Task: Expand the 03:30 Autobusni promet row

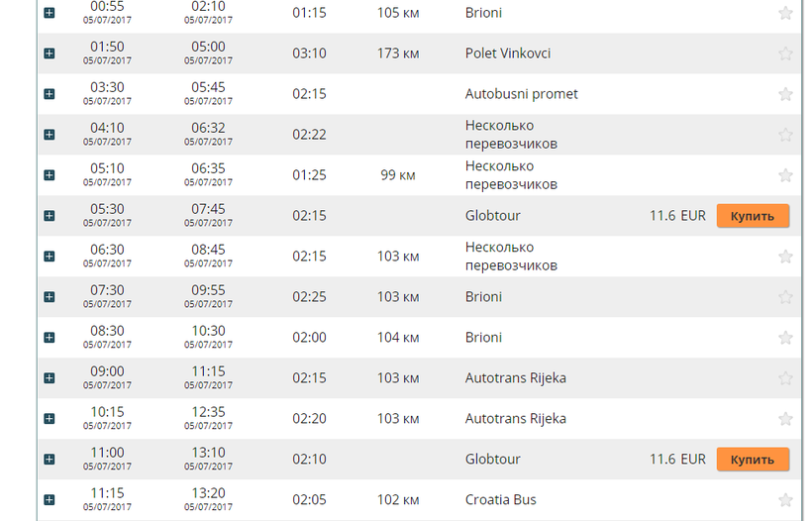Action: pos(50,94)
